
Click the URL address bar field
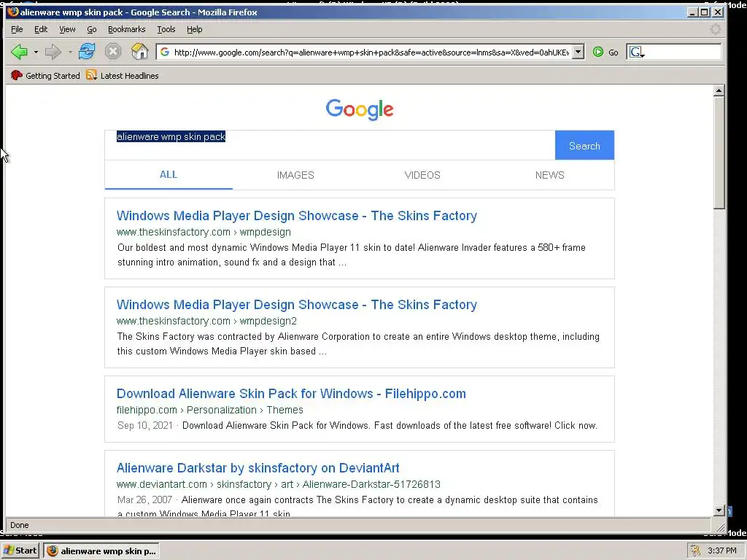coord(371,52)
